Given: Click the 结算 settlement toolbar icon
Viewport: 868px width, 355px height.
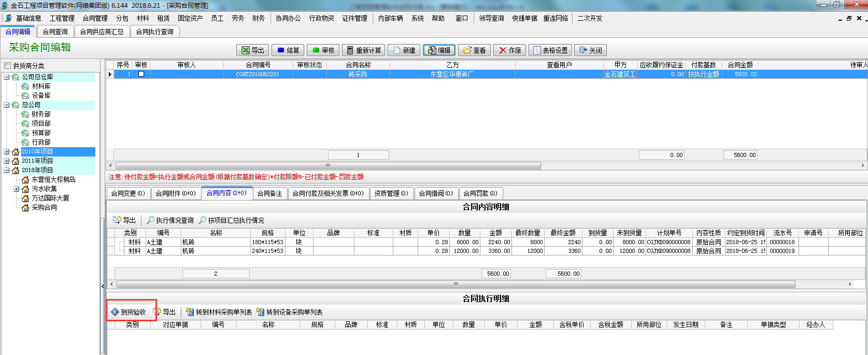Looking at the screenshot, I should click(281, 50).
